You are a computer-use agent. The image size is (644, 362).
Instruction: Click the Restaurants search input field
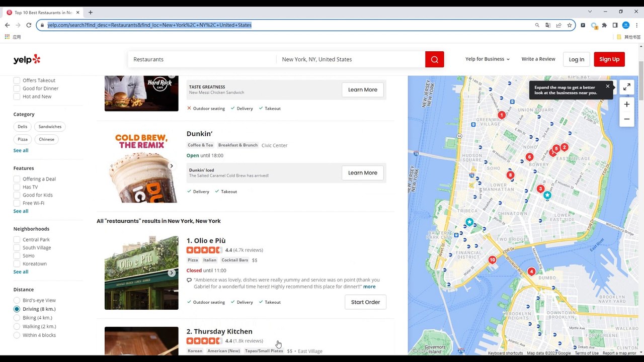(202, 59)
